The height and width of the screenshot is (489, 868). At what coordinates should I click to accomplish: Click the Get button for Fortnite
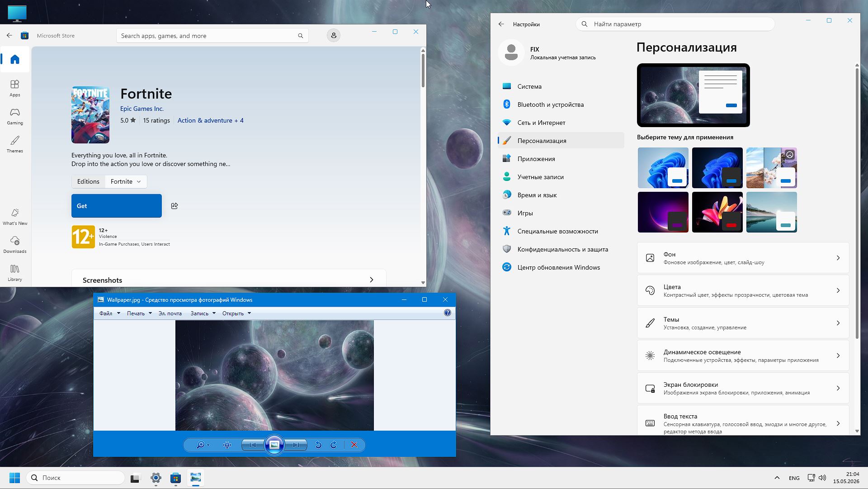click(117, 206)
